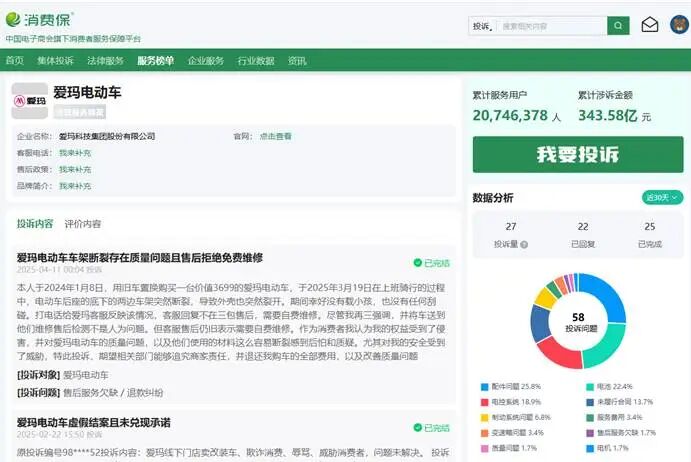Open the 投诉 search type dropdown
Viewport: 691px width, 462px height.
pyautogui.click(x=483, y=26)
